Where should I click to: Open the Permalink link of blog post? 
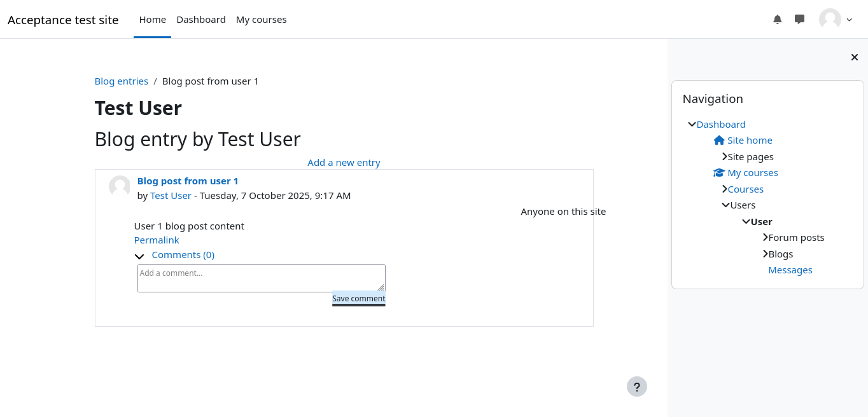point(157,240)
